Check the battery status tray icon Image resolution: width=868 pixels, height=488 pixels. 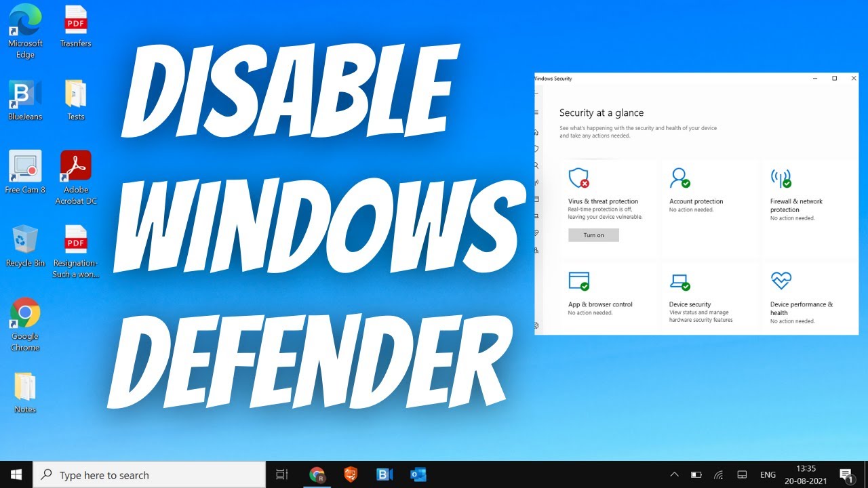point(696,474)
